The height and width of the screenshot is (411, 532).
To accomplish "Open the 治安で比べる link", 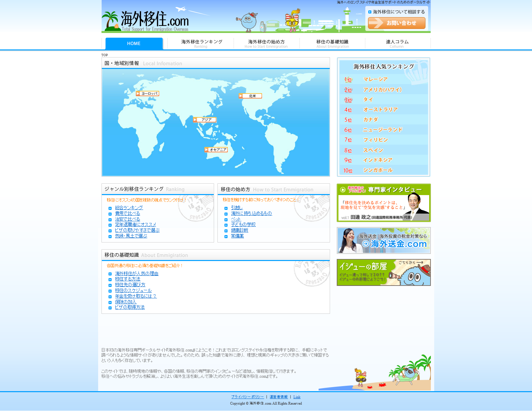I will coord(128,219).
